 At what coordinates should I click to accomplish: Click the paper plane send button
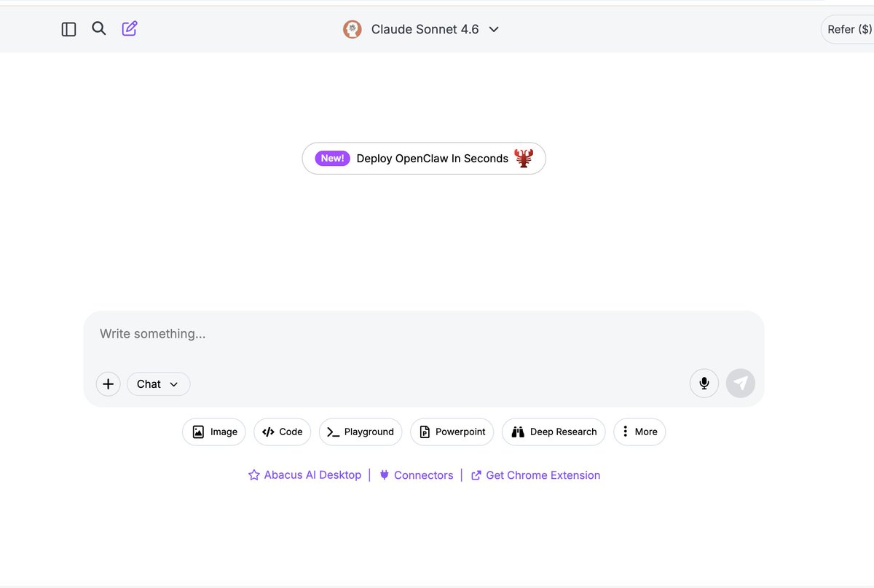point(741,383)
